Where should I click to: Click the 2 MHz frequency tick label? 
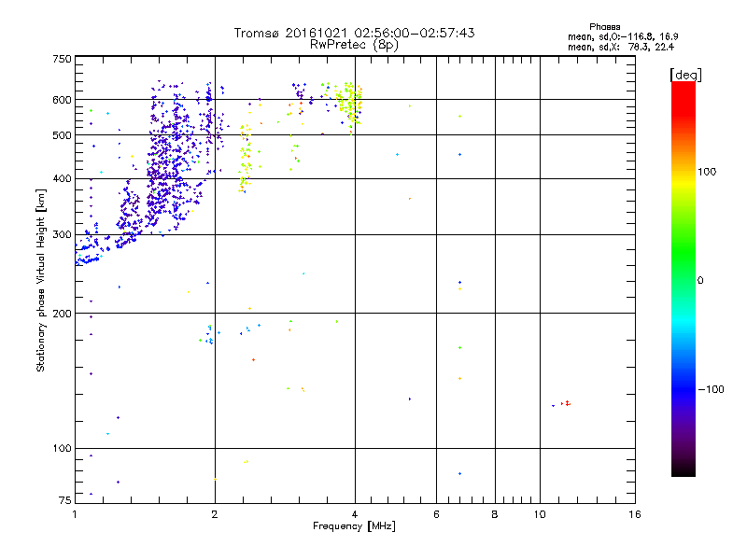coord(215,514)
